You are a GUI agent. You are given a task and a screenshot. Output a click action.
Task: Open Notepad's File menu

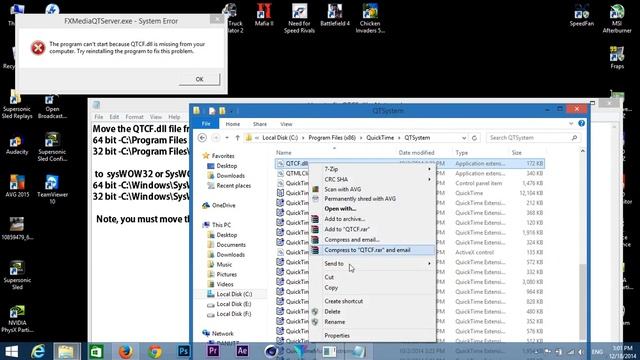[99, 117]
